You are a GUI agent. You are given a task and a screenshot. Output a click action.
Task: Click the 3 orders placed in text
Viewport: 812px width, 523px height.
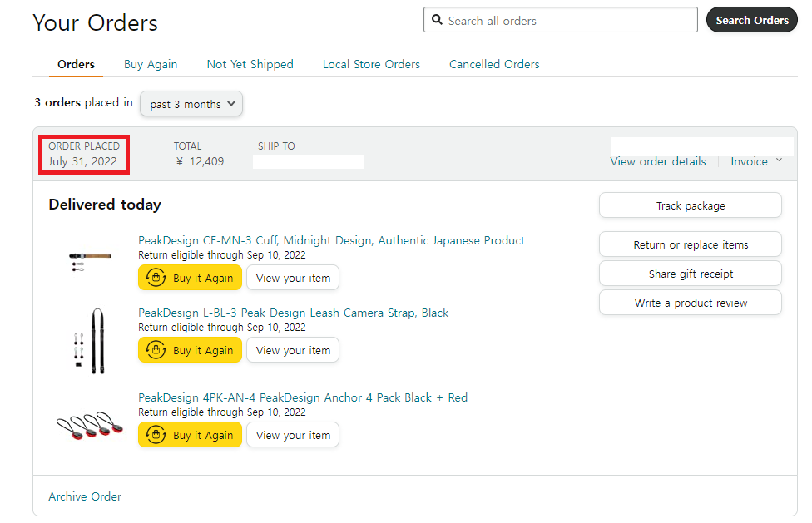click(x=83, y=102)
